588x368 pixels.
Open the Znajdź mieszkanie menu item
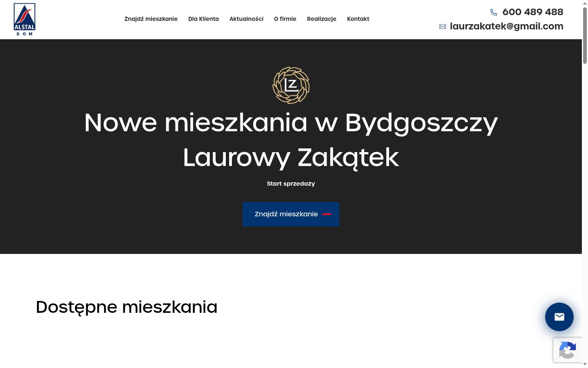(x=151, y=19)
